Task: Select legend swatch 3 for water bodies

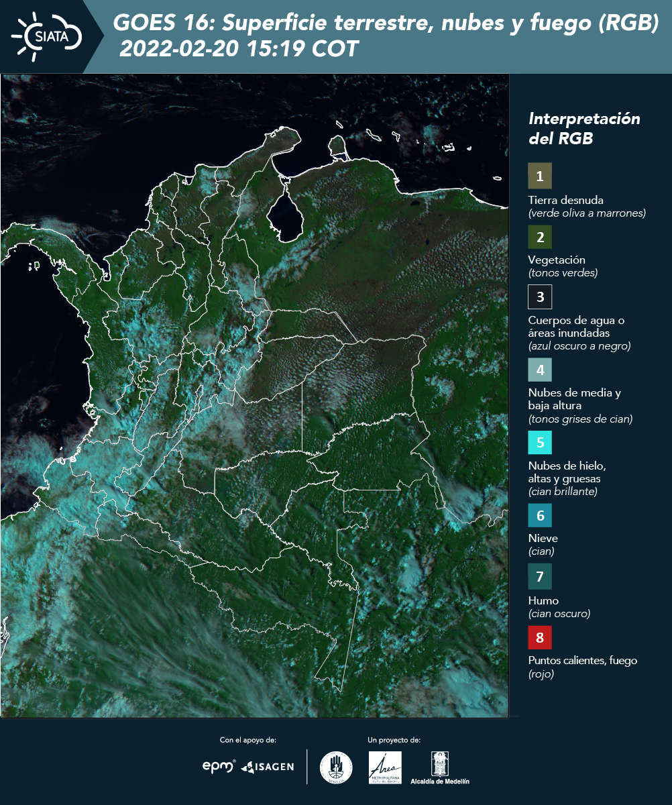Action: (x=540, y=297)
